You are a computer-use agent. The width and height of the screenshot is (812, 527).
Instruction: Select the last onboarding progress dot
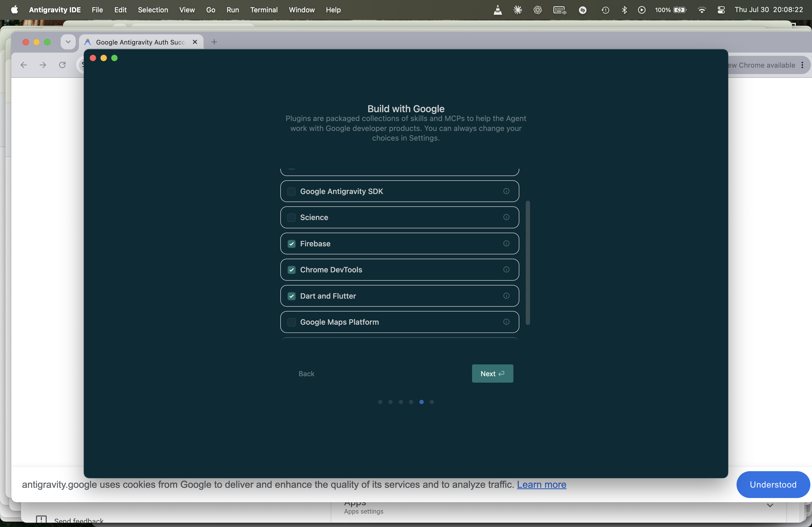432,402
